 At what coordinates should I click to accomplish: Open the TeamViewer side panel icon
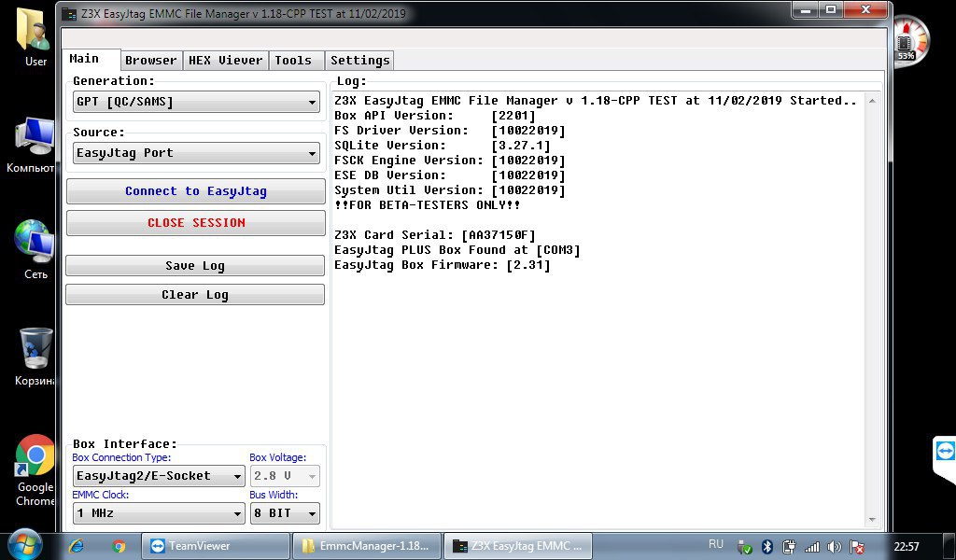(x=945, y=452)
